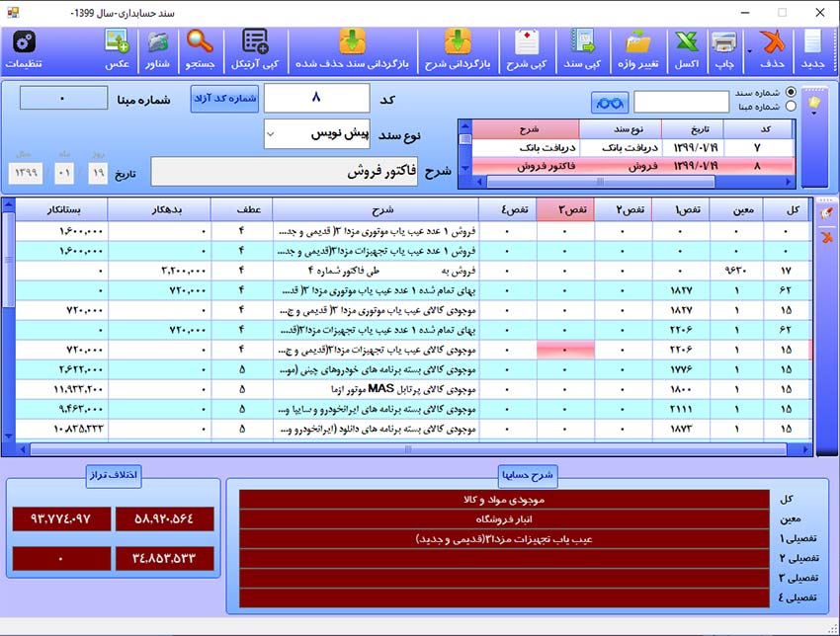Click the binoculars search button
This screenshot has height=636, width=840.
pos(610,103)
